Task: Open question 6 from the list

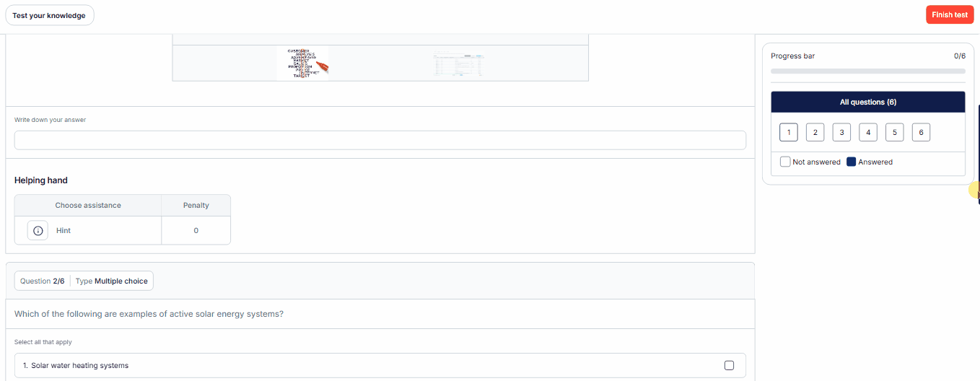Action: point(921,132)
